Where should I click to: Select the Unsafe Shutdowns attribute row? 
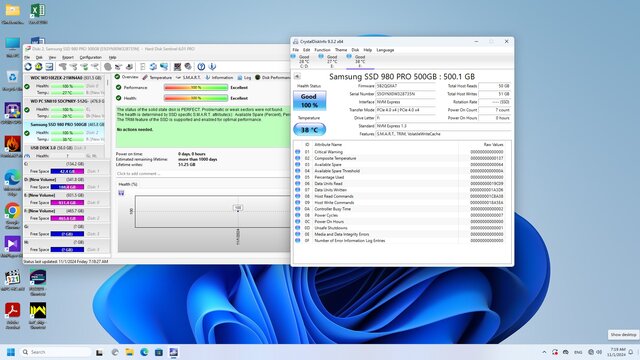(402, 228)
